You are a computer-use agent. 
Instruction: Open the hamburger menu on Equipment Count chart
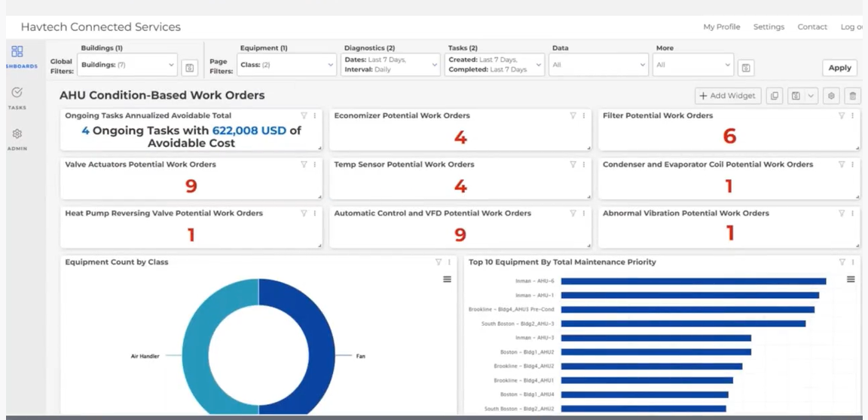coord(447,279)
